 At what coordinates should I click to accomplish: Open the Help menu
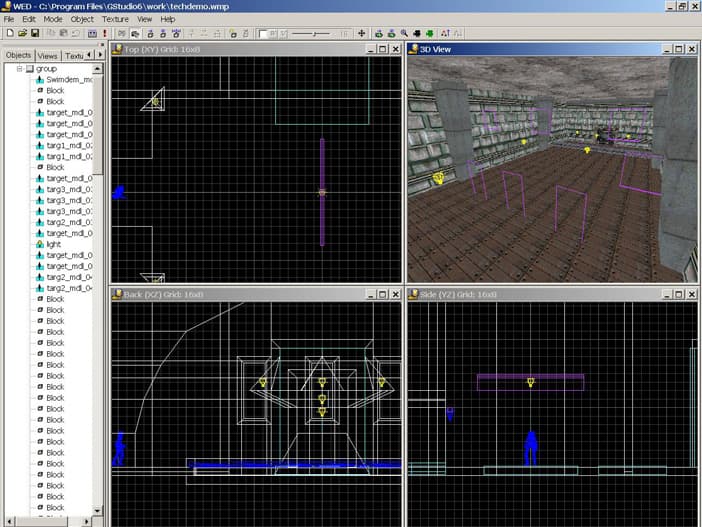[167, 19]
